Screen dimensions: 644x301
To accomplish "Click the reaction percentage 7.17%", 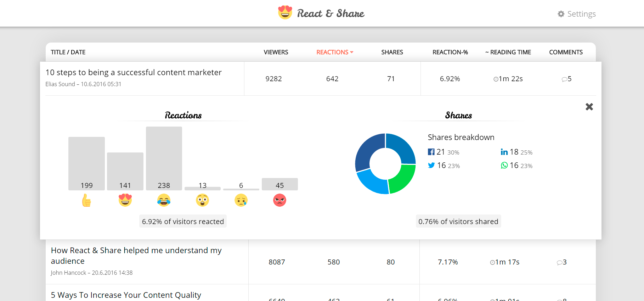I will (x=448, y=262).
